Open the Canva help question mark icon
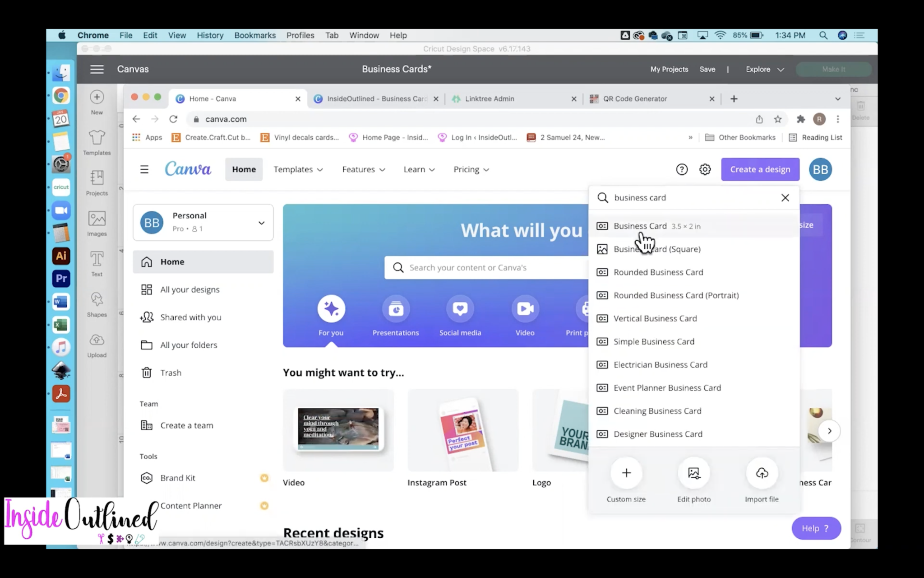This screenshot has width=924, height=578. [682, 169]
